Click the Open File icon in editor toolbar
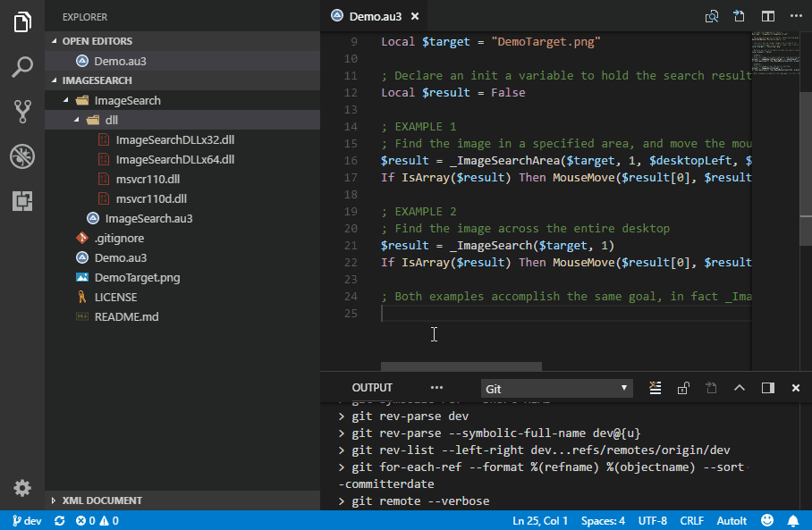The height and width of the screenshot is (530, 812). point(739,16)
